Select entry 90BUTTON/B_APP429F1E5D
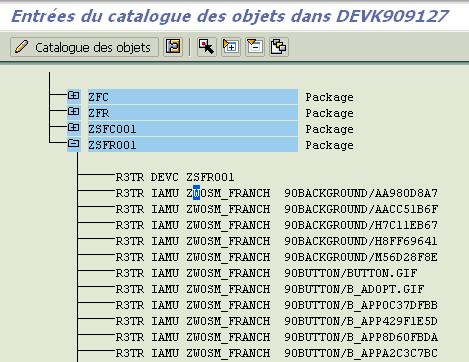Viewport: 469px width, 362px height. point(276,321)
